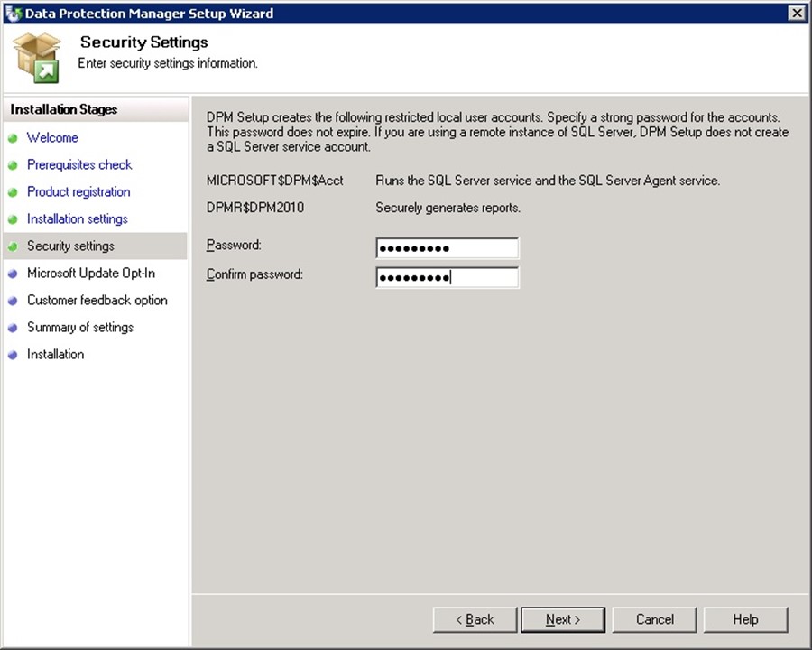Click green bullet beside Prerequisites check
This screenshot has height=650, width=812.
[x=13, y=165]
